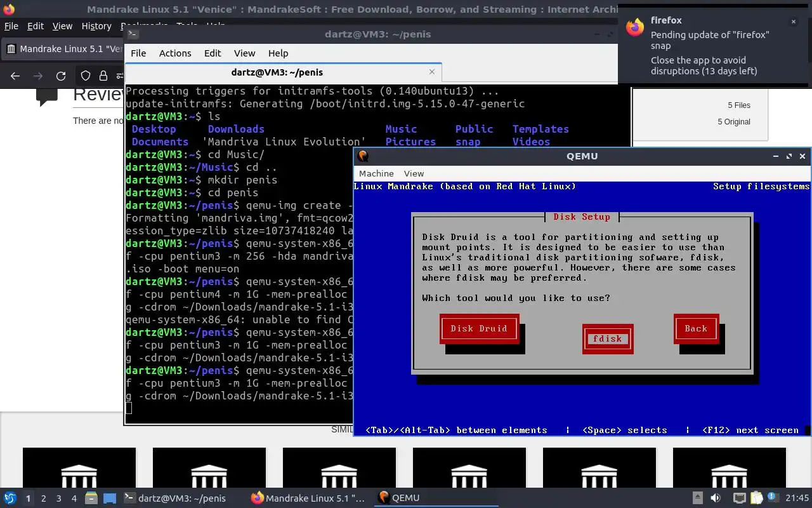812x508 pixels.
Task: Open the QEMU Machine menu
Action: tap(376, 173)
